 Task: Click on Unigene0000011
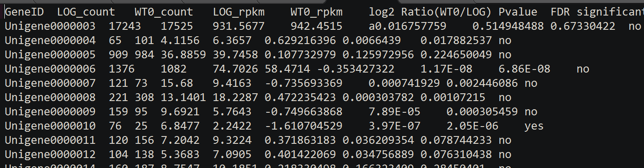click(50, 140)
